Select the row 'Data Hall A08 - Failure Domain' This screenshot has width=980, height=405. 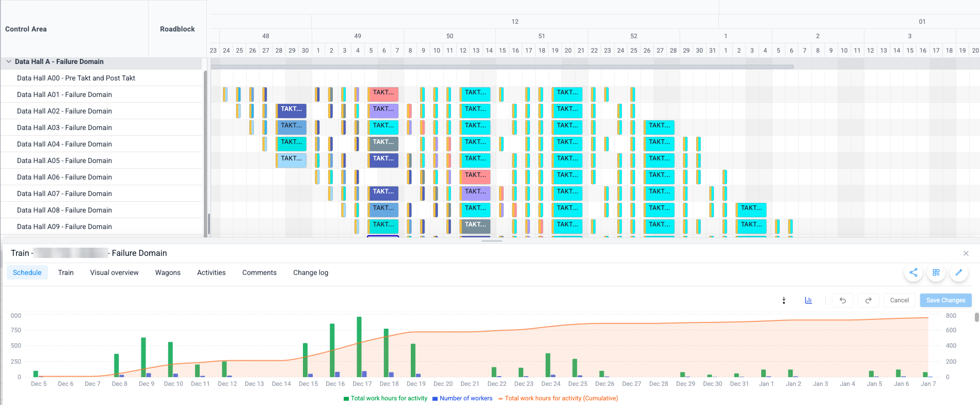tap(101, 210)
